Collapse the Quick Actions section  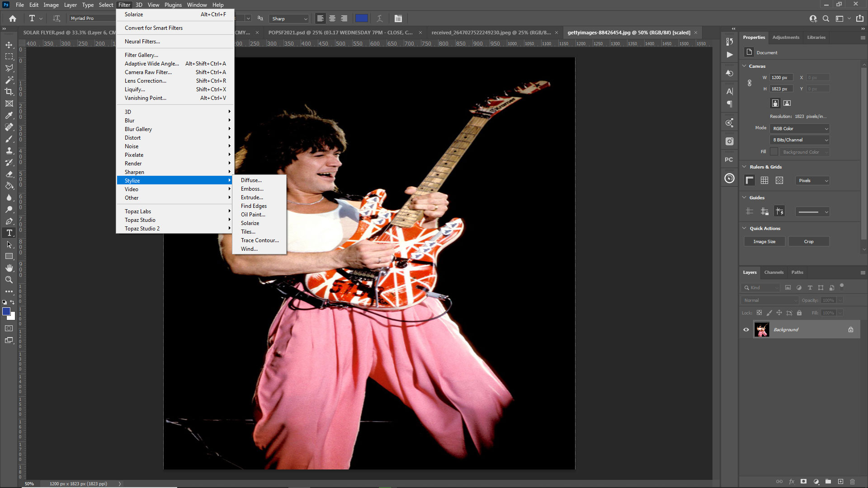(x=745, y=228)
